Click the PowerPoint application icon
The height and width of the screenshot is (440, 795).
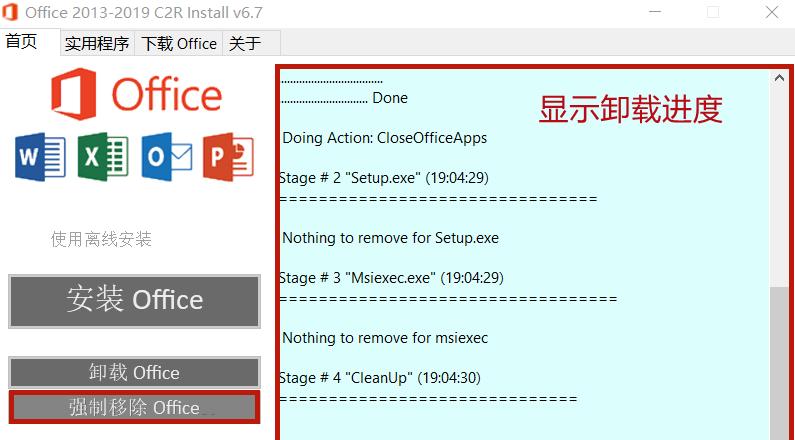pos(228,157)
